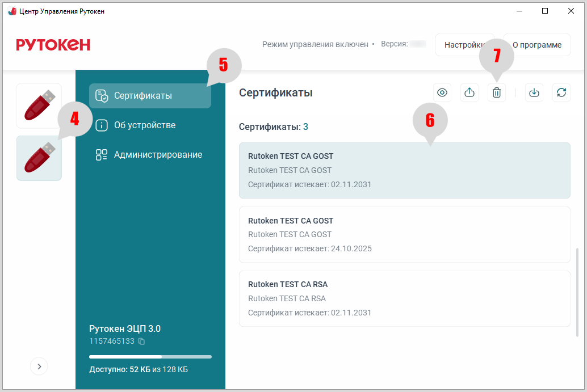Select the second highlighted Rutoken device
The image size is (587, 392).
(x=39, y=158)
